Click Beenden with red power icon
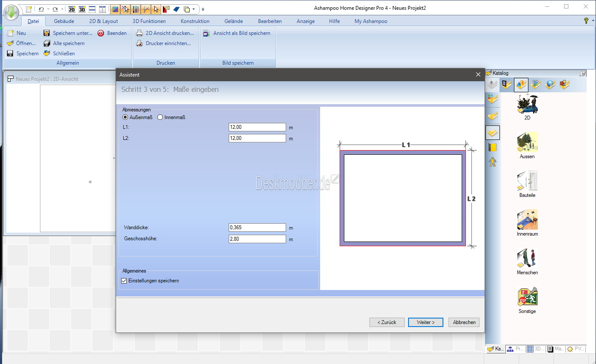Image resolution: width=596 pixels, height=364 pixels. pos(112,33)
